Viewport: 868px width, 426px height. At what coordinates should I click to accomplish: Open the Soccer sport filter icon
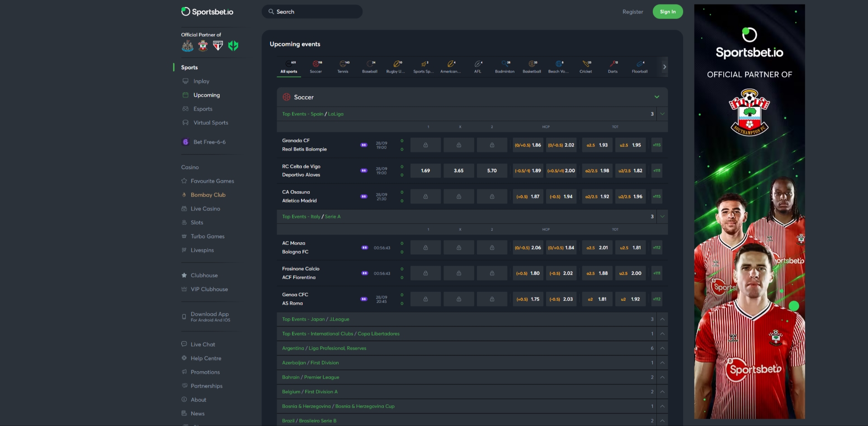pyautogui.click(x=316, y=66)
